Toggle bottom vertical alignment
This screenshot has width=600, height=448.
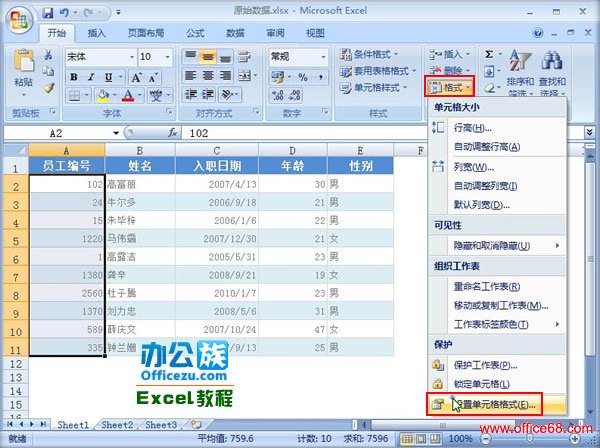click(x=225, y=57)
